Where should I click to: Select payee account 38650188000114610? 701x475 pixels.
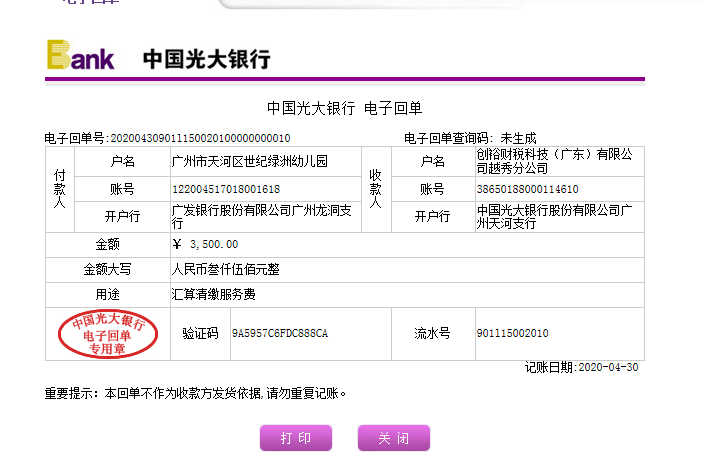pyautogui.click(x=528, y=189)
